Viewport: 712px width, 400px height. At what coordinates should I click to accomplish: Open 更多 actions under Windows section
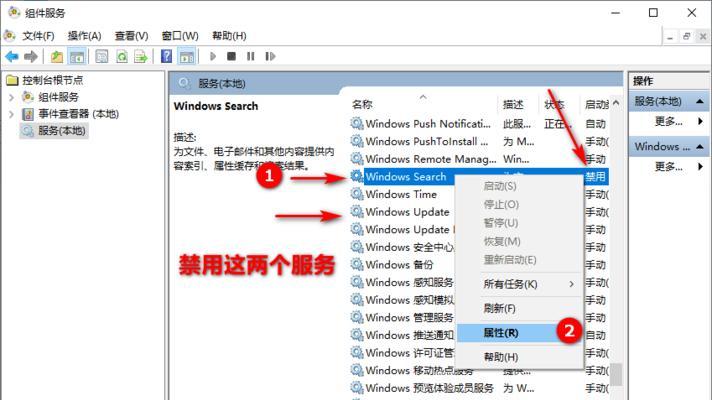(668, 167)
